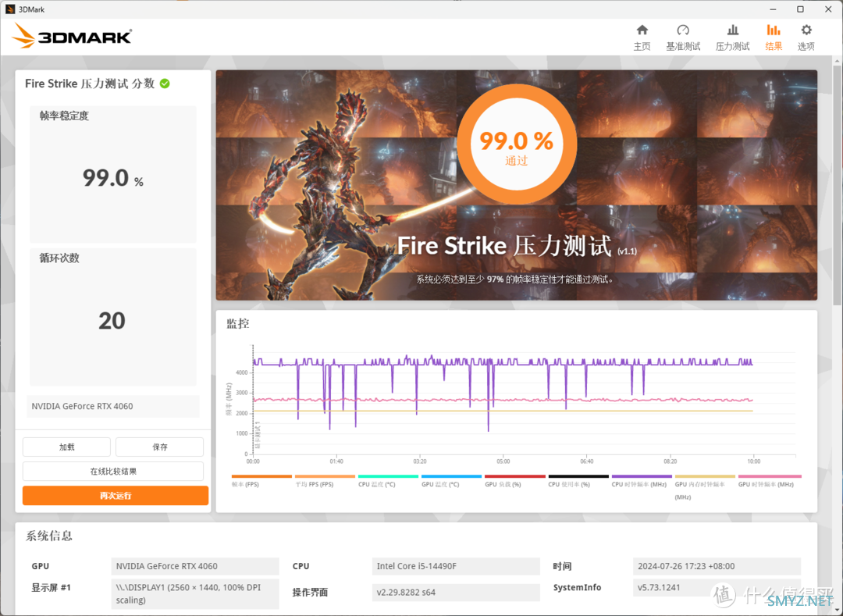This screenshot has width=843, height=616.
Task: Click the Intel Core i5-14490F CPU value
Action: [456, 566]
